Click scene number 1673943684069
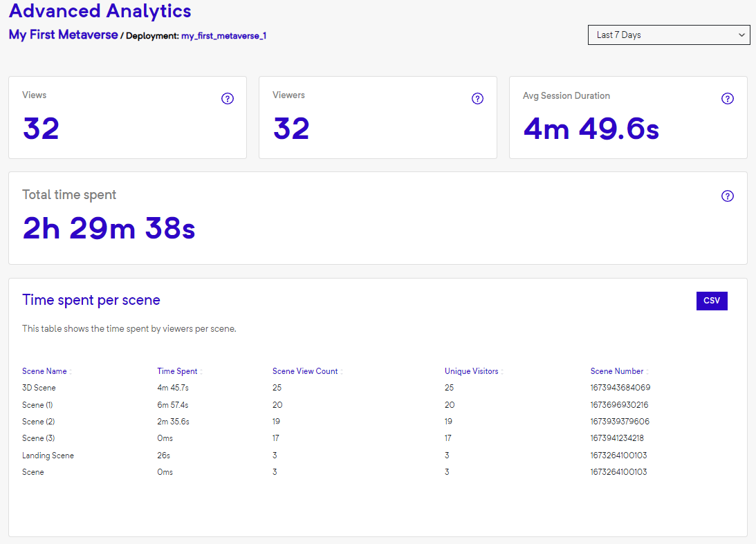756x544 pixels. 620,388
